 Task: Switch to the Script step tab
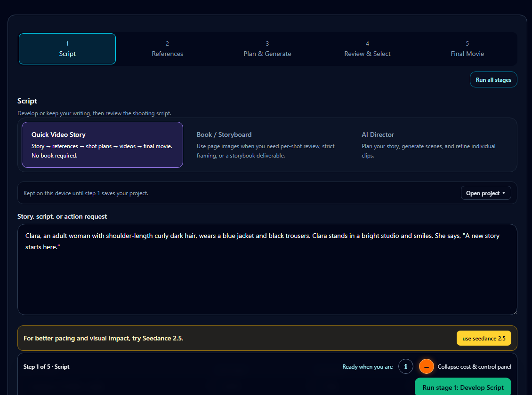coord(67,49)
